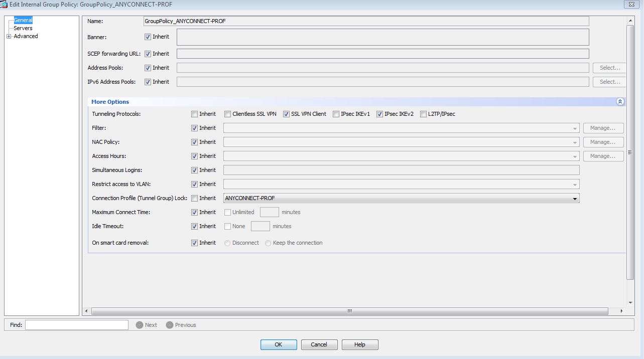644x359 pixels.
Task: Click Manage button for Filter
Action: 603,128
